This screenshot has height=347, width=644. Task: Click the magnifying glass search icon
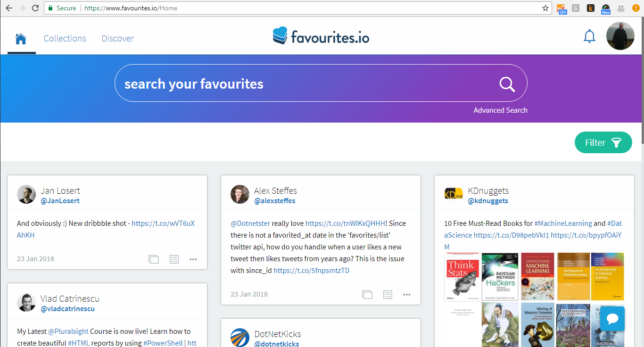pos(507,85)
